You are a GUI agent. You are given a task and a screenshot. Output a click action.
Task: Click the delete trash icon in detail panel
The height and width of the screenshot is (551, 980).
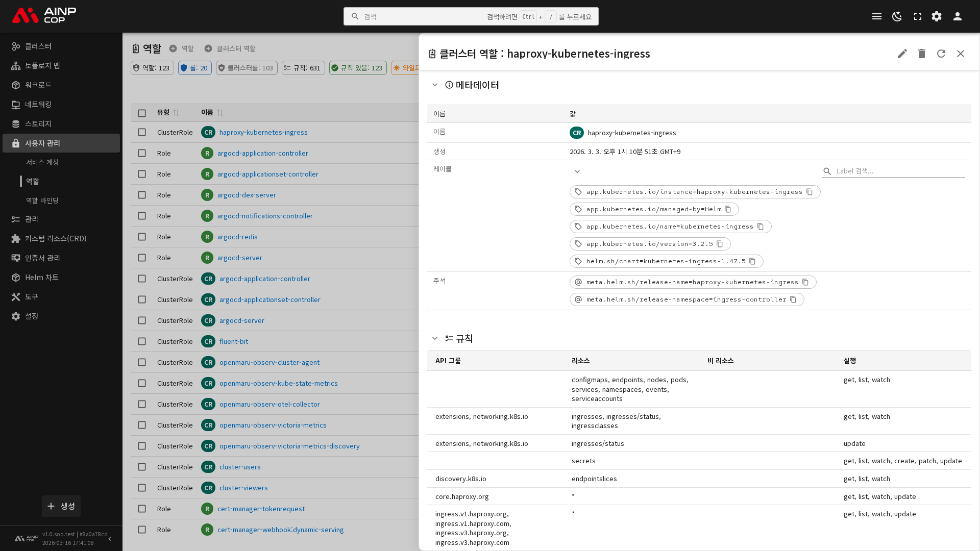tap(921, 54)
